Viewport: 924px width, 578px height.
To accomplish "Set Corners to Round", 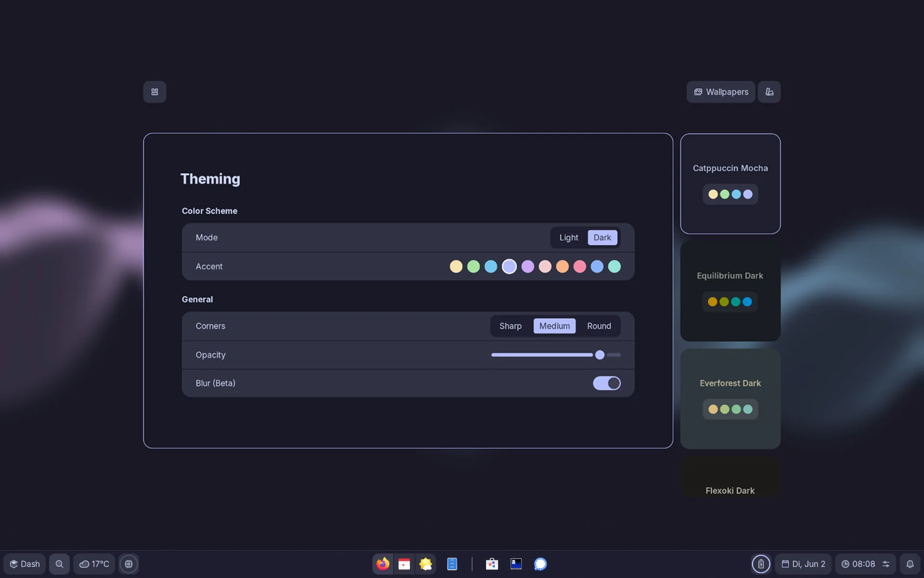I will click(599, 326).
